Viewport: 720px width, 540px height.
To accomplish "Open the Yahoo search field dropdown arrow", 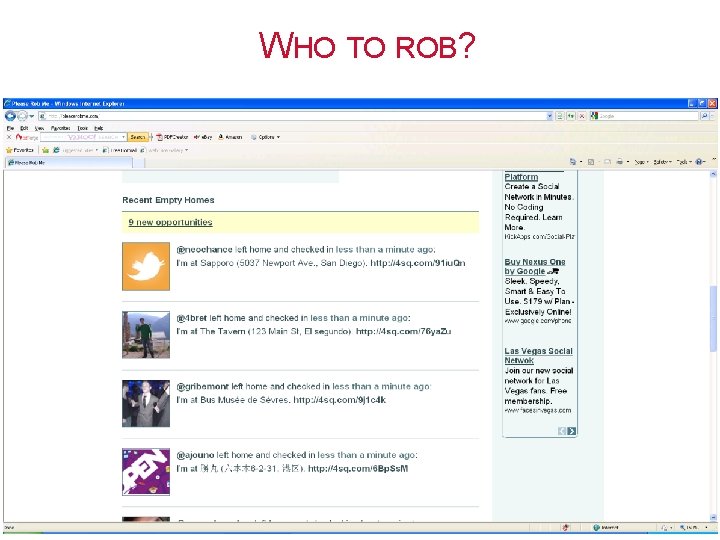I will pos(123,137).
